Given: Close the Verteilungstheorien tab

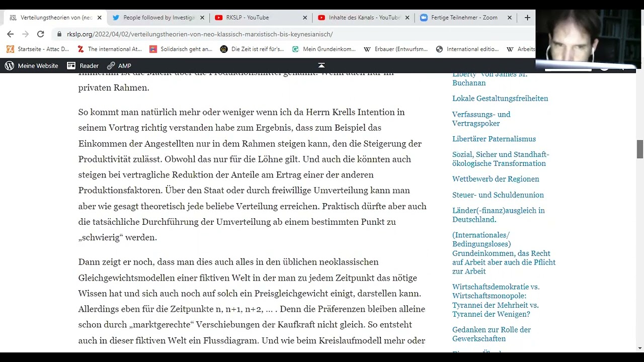Looking at the screenshot, I should point(99,18).
